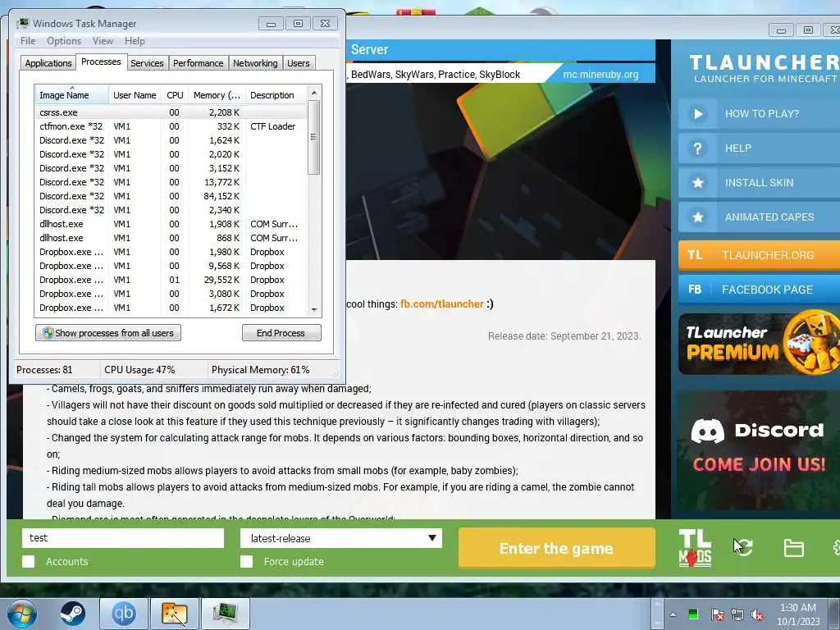Viewport: 840px width, 630px height.
Task: Open the Discord Come Join Us banner
Action: tap(759, 450)
